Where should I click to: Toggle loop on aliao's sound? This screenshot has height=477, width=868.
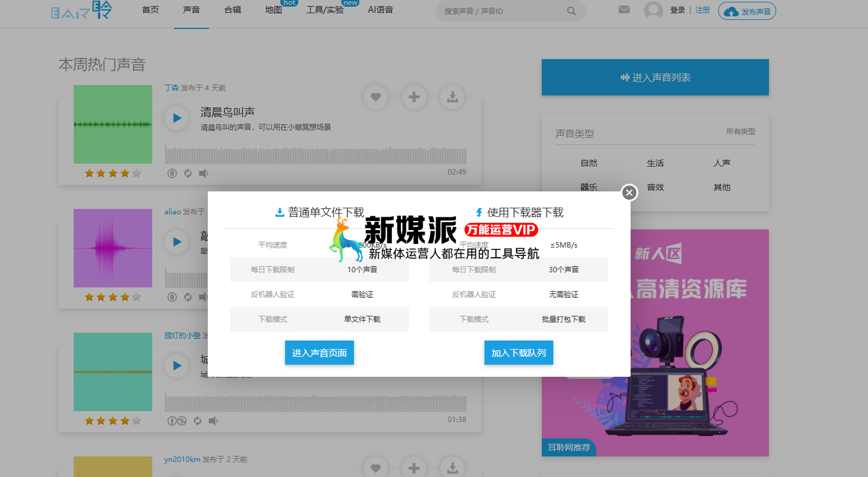point(188,297)
